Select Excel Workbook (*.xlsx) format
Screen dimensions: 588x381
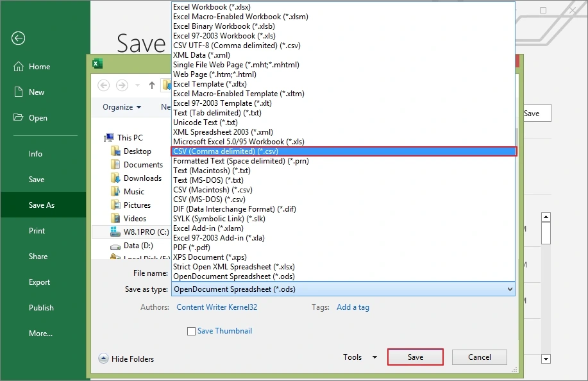(x=343, y=7)
